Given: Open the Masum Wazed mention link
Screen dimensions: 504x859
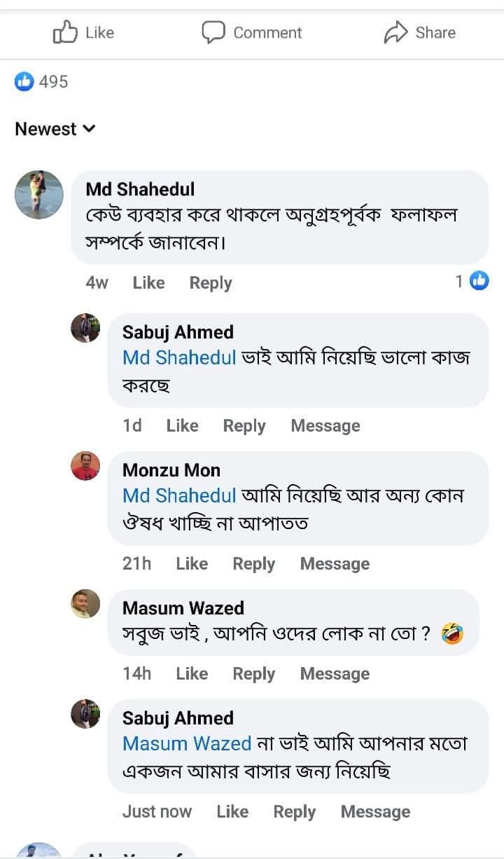Looking at the screenshot, I should (187, 743).
